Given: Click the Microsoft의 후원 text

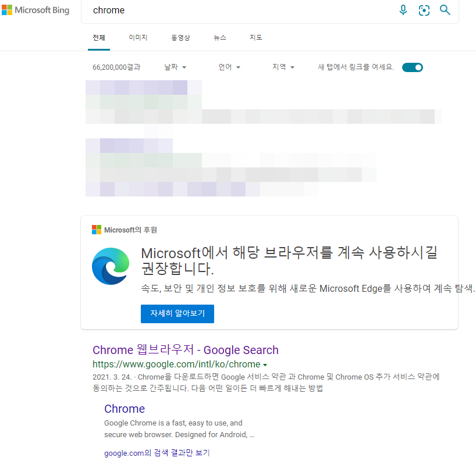Looking at the screenshot, I should (x=130, y=230).
